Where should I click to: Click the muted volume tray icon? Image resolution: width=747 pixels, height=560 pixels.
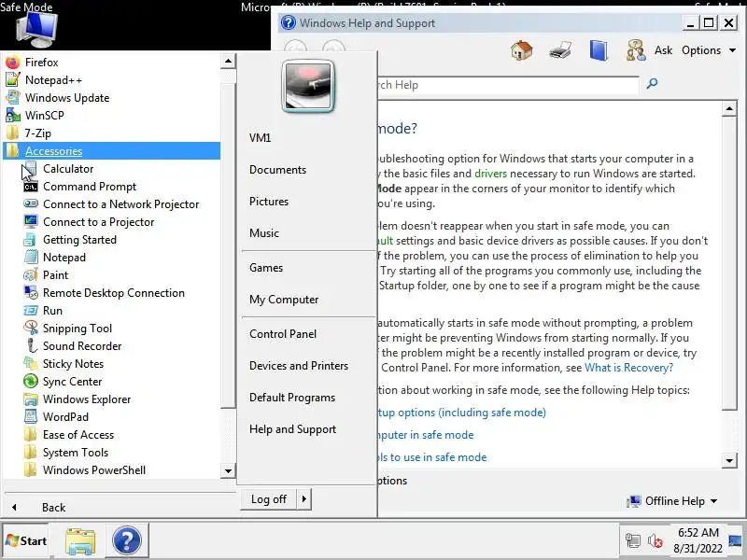pyautogui.click(x=655, y=541)
